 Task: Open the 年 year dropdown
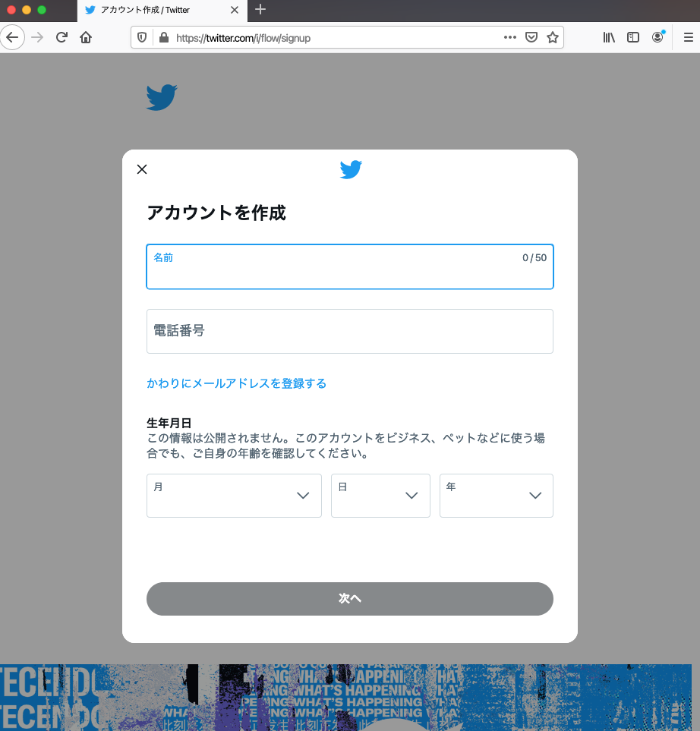[x=497, y=496]
